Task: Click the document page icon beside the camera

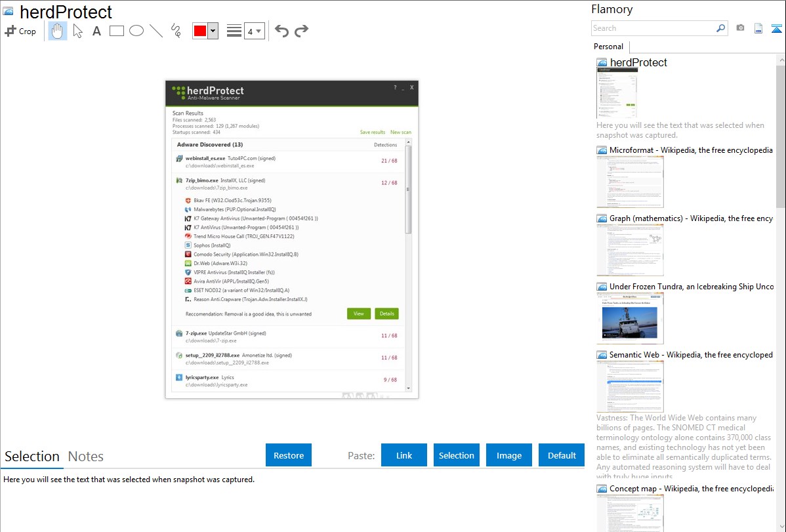Action: tap(758, 28)
